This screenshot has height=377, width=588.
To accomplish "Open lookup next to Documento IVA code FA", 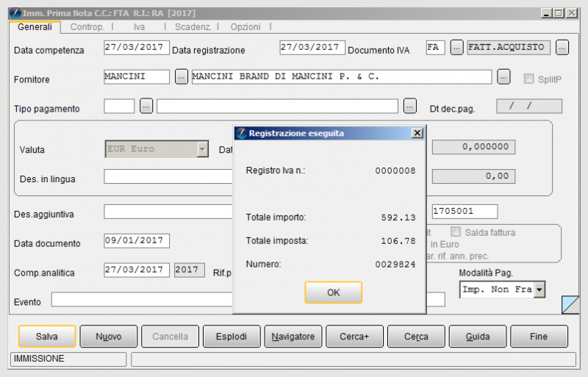I will [x=456, y=48].
